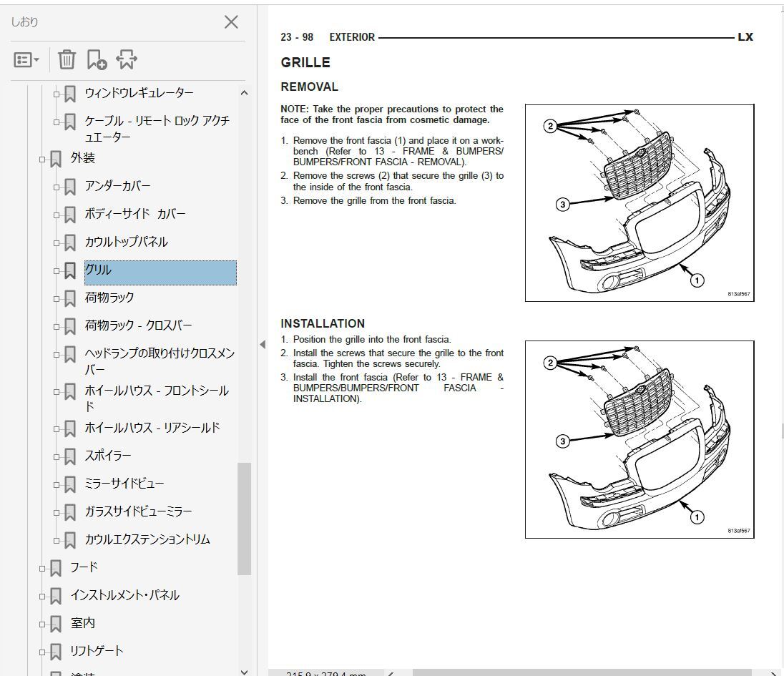Screen dimensions: 784x676
Task: Jump to the ミラーサイドビュー bookmark
Action: click(x=124, y=484)
